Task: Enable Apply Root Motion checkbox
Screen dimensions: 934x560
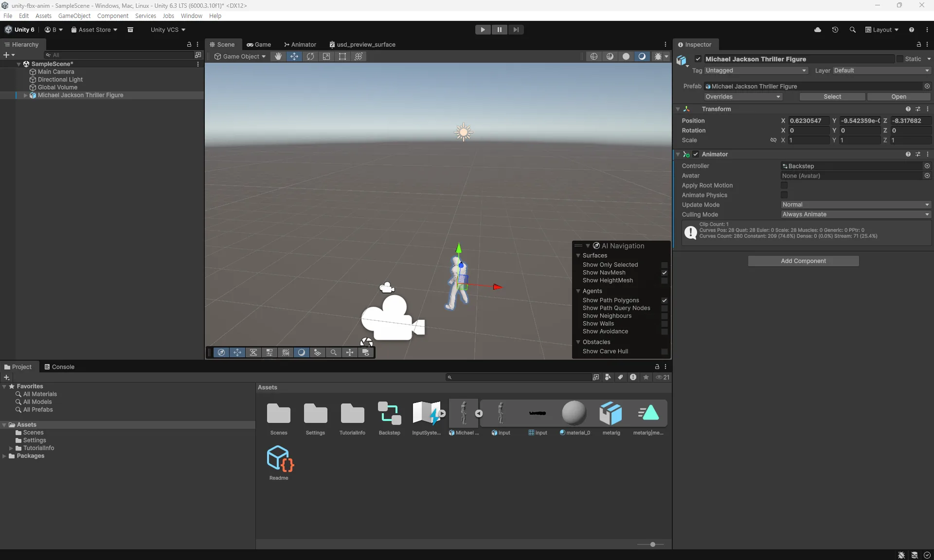Action: point(784,185)
